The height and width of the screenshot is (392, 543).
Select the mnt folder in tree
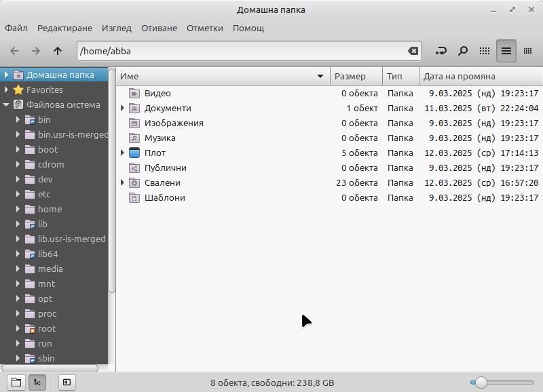pyautogui.click(x=46, y=283)
